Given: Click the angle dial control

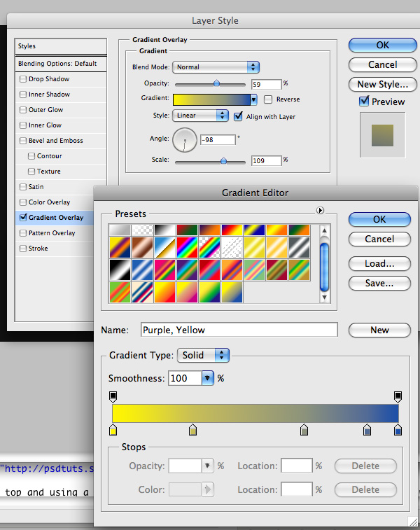Looking at the screenshot, I should click(185, 139).
